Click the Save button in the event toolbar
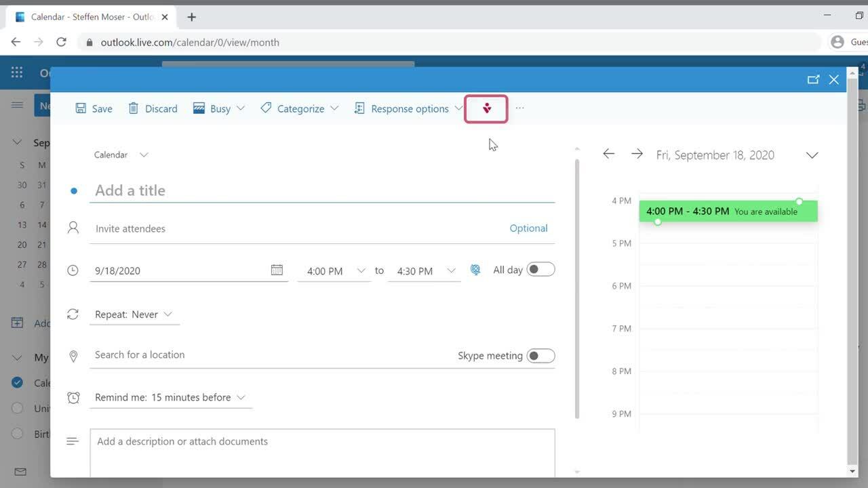This screenshot has height=488, width=868. 94,108
